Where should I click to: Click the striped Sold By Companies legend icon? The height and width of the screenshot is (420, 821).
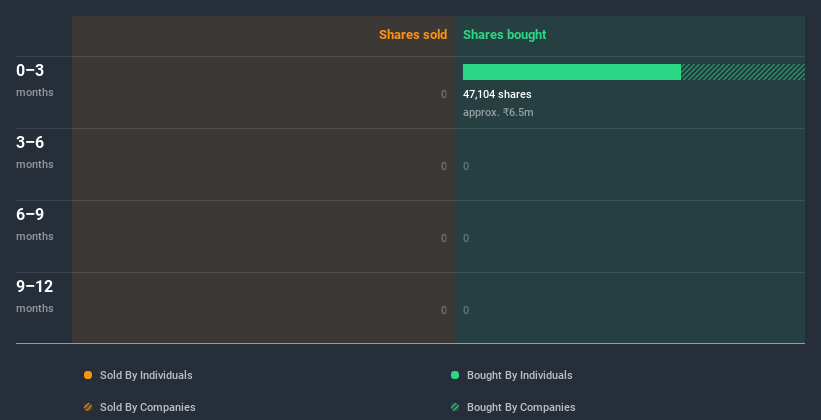coord(88,407)
